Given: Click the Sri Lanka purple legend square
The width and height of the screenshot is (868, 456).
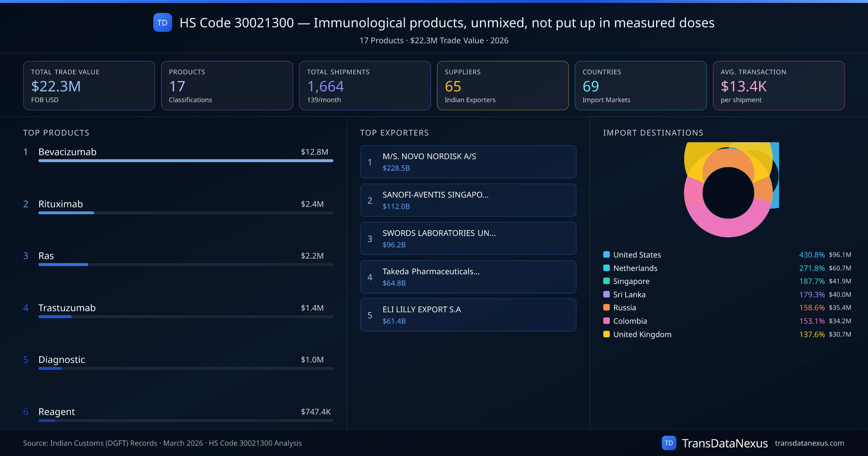Looking at the screenshot, I should 607,294.
